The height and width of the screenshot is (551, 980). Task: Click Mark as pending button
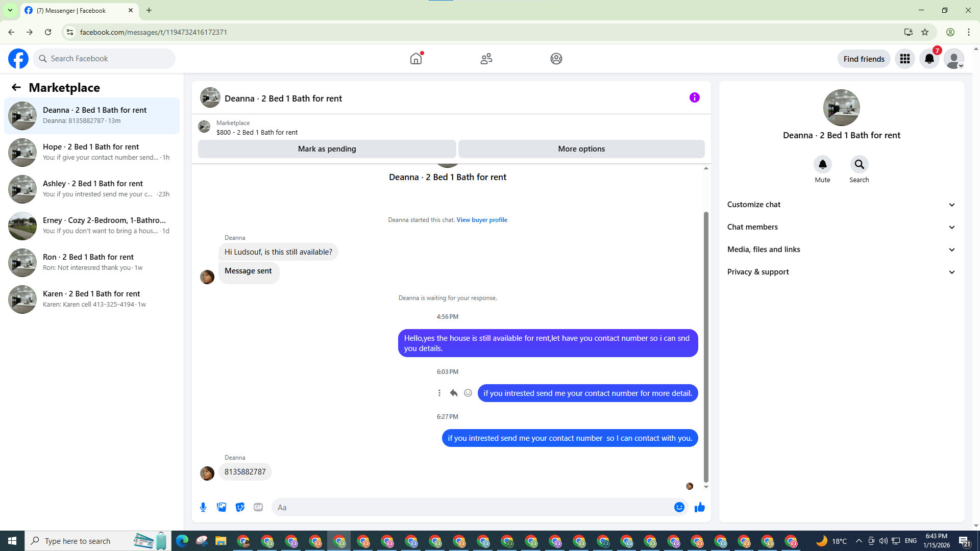pyautogui.click(x=327, y=149)
